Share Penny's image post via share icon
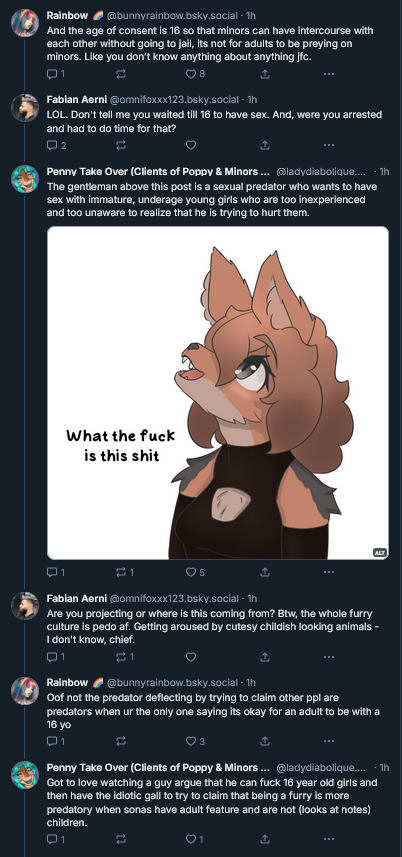This screenshot has width=402, height=857. 265,572
